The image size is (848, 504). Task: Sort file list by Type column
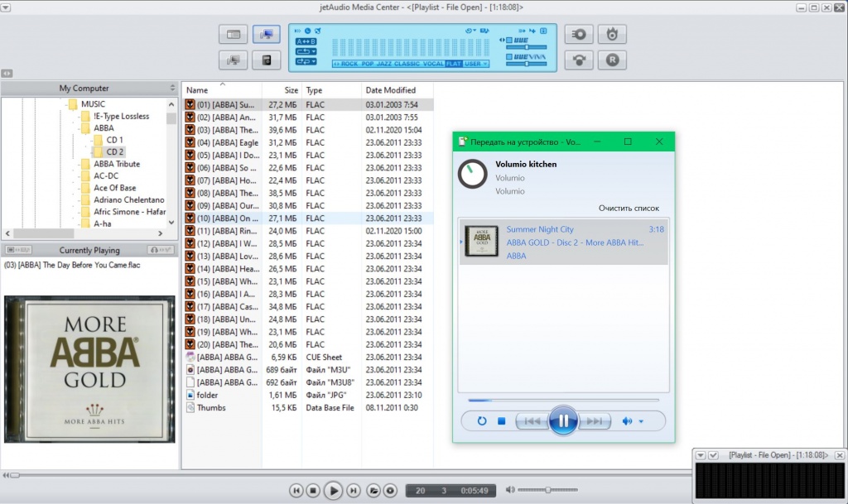tap(331, 90)
